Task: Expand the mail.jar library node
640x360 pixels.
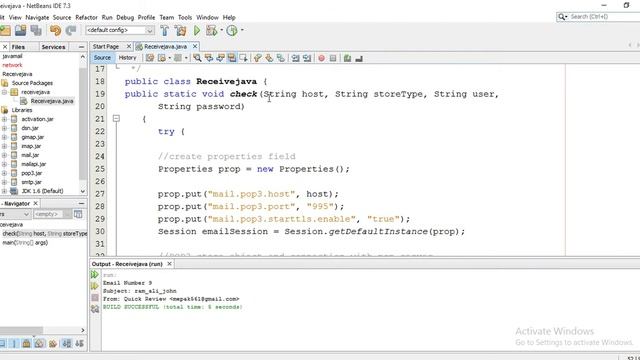Action: 4,155
